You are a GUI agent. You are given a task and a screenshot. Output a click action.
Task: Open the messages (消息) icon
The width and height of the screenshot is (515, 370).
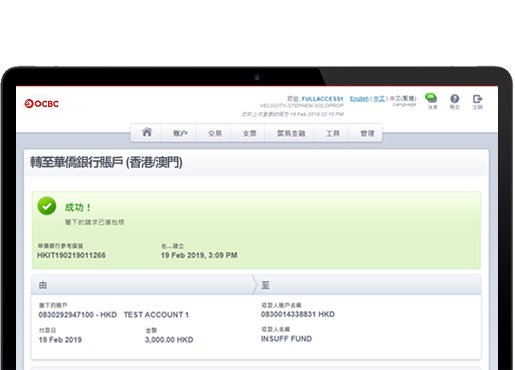(x=431, y=101)
